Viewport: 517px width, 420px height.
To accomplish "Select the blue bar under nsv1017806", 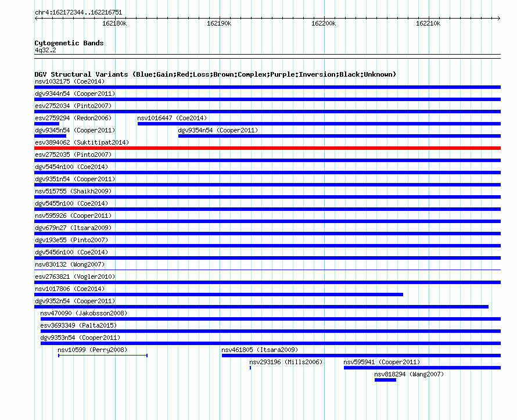I will [x=218, y=295].
